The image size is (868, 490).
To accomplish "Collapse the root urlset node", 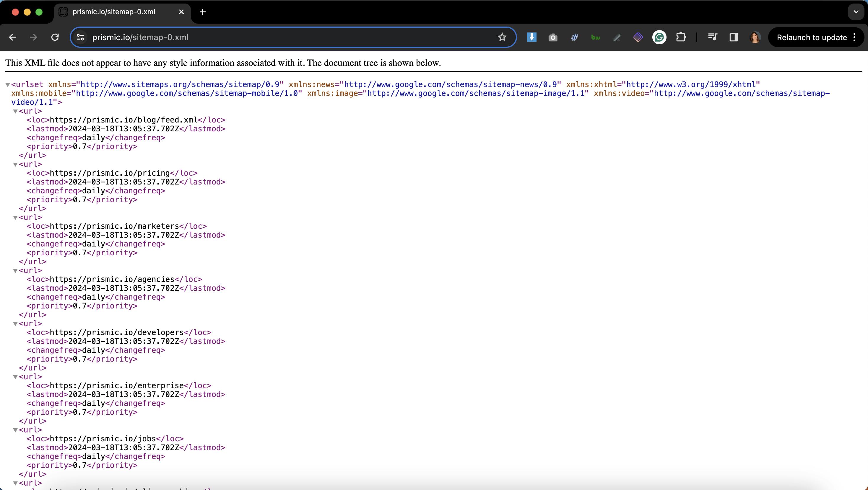I will [x=7, y=84].
